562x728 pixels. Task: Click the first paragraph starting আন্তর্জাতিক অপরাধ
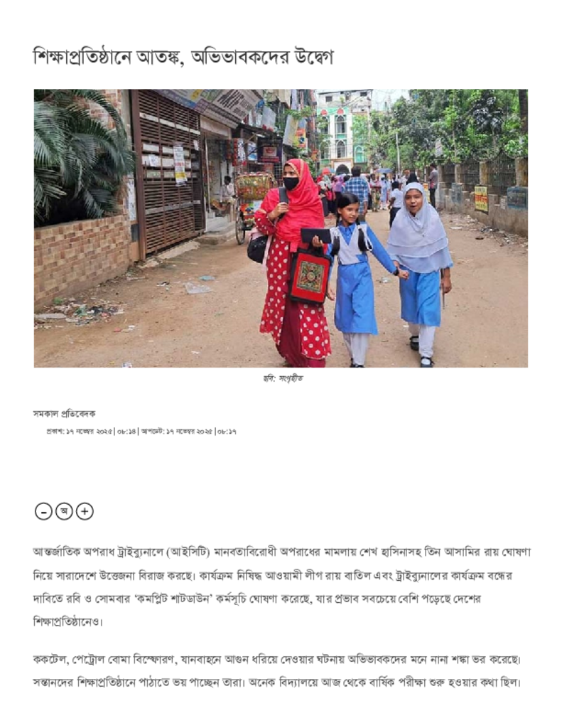pos(281,587)
